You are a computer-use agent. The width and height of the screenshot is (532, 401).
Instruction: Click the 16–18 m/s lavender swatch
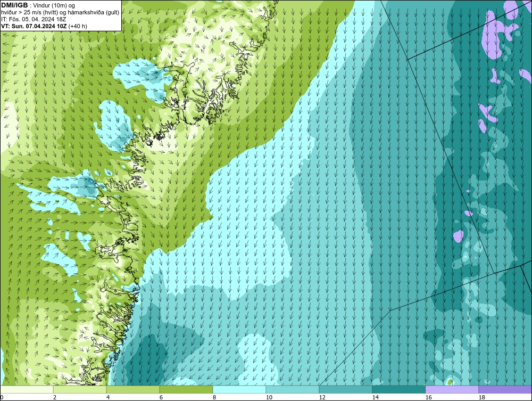(452, 389)
